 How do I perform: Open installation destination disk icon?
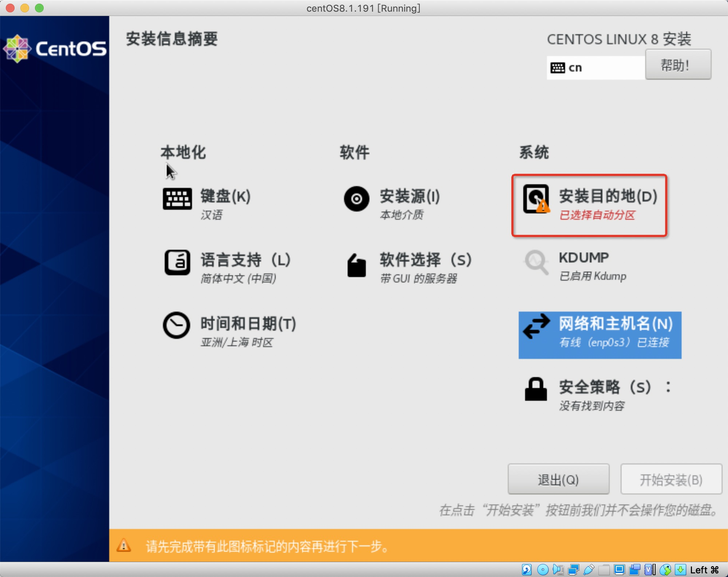tap(536, 199)
